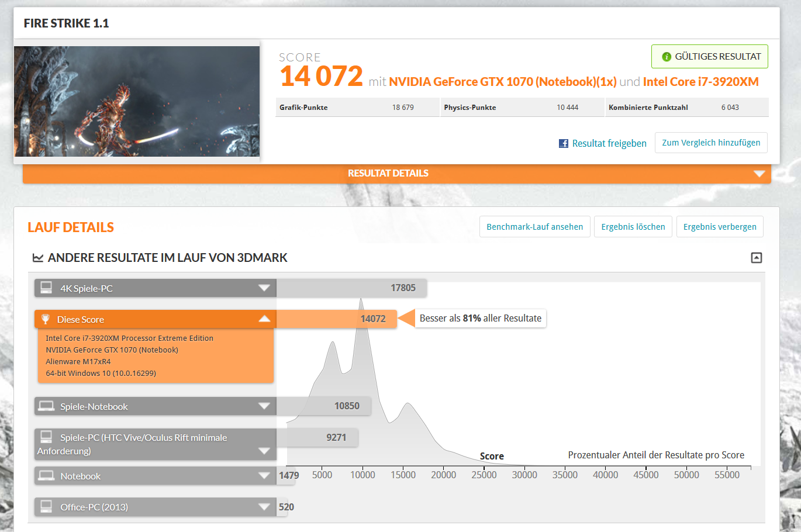Click Ergebnis verbergen button
This screenshot has width=801, height=532.
720,227
